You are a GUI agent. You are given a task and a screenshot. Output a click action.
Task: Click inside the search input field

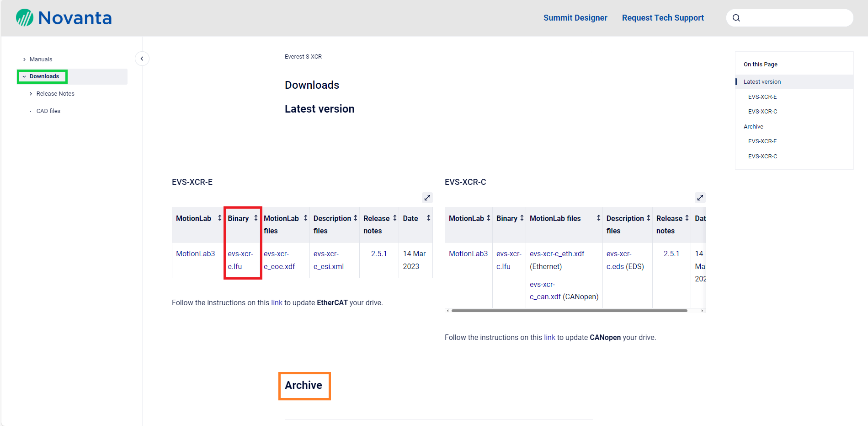(x=795, y=18)
